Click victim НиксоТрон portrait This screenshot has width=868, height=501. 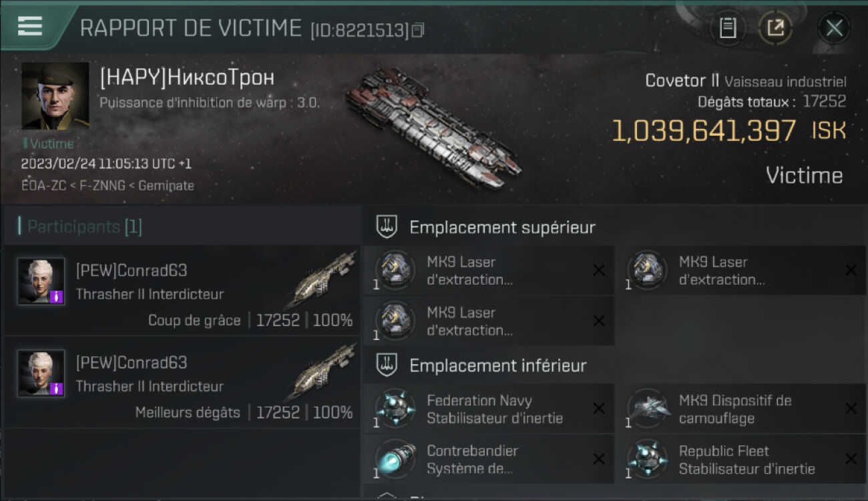tap(55, 96)
